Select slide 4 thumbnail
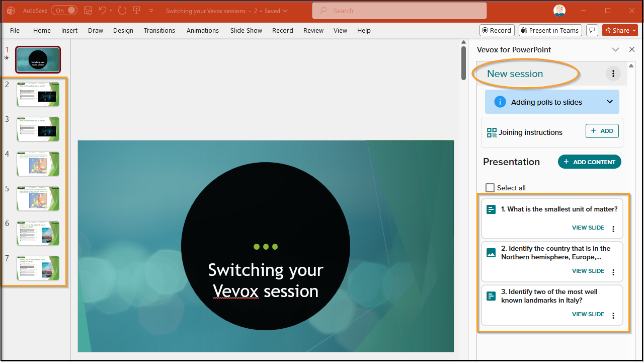Screen dimensions: 644x362 click(38, 164)
